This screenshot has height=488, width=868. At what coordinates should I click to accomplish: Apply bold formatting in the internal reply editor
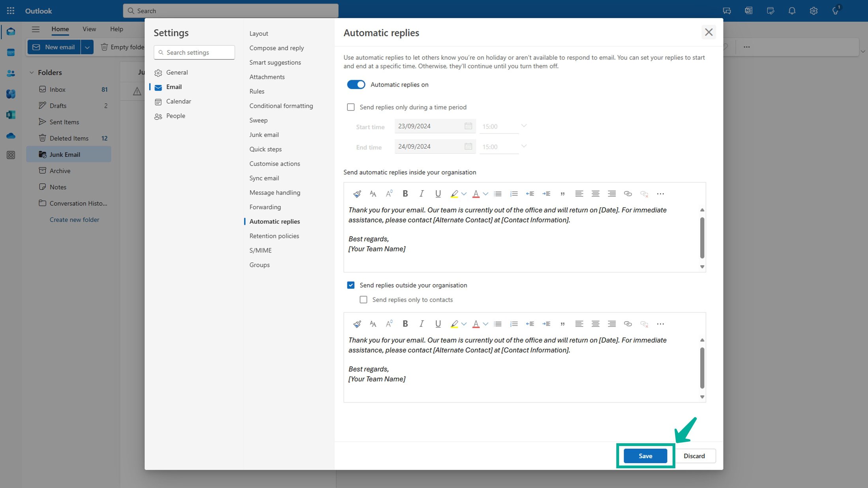click(405, 193)
